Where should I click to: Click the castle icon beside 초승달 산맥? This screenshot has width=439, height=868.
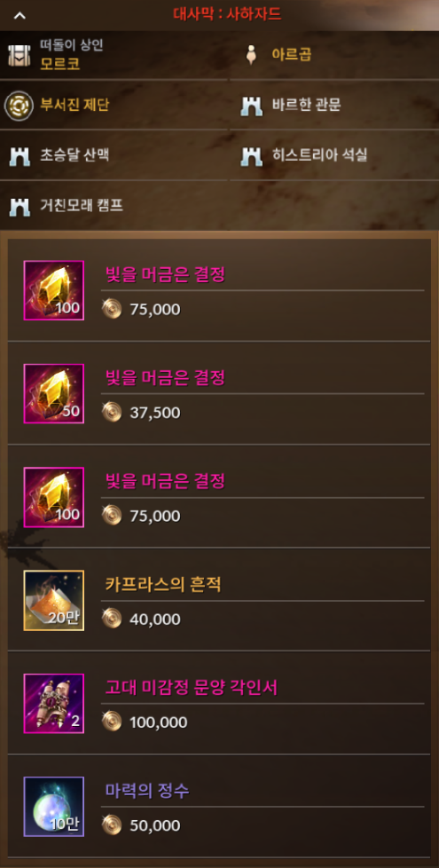(x=20, y=156)
